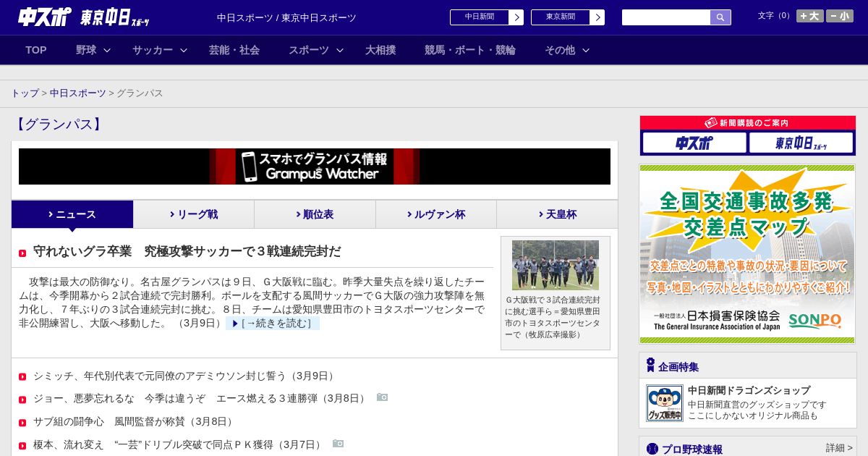Open the 中日新聞 link button

point(487,17)
